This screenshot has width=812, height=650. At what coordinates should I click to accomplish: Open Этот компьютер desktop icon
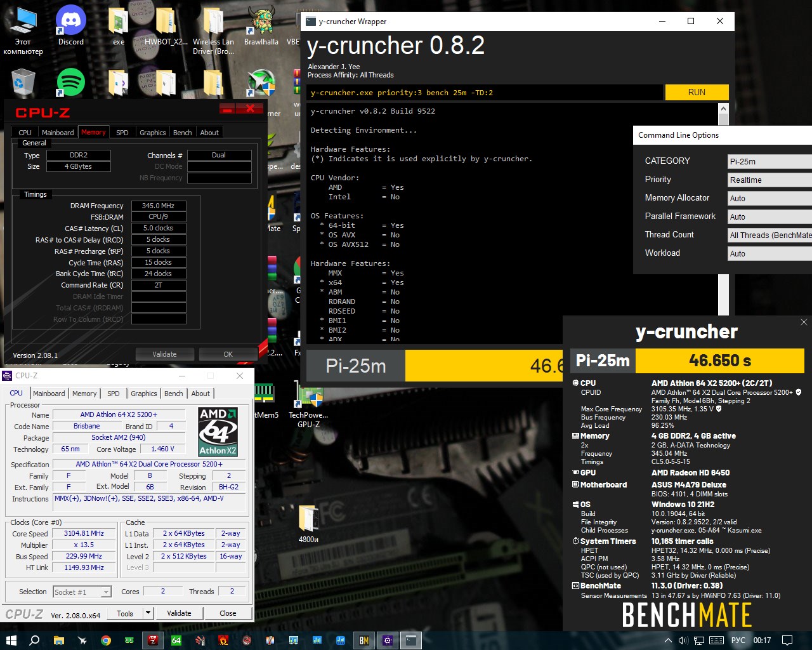click(x=23, y=29)
